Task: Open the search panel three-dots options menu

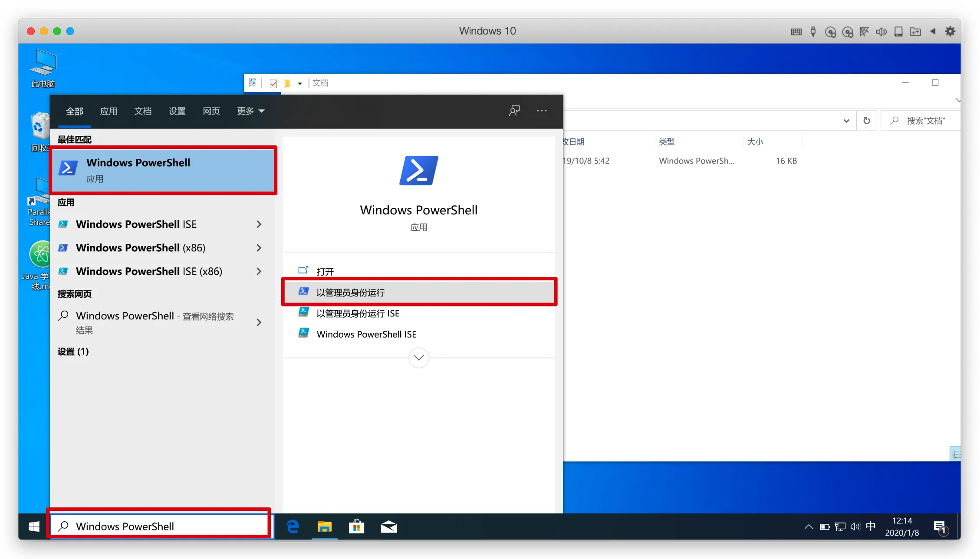Action: pos(542,111)
